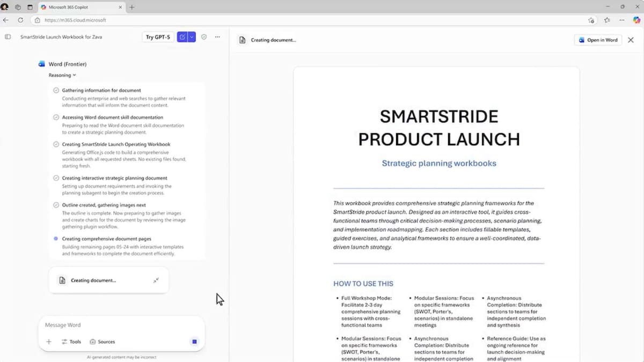Click the plus attach button
Viewport: 644px width, 362px height.
[49, 342]
